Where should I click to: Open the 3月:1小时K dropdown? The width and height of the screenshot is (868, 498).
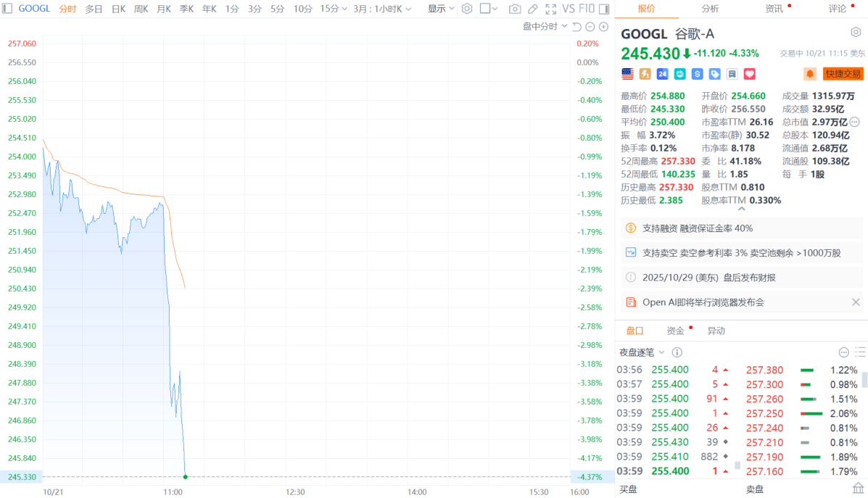pyautogui.click(x=382, y=9)
